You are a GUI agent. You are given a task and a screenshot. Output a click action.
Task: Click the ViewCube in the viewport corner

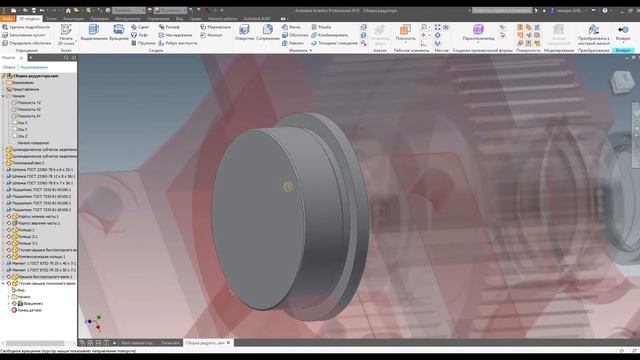(x=622, y=81)
